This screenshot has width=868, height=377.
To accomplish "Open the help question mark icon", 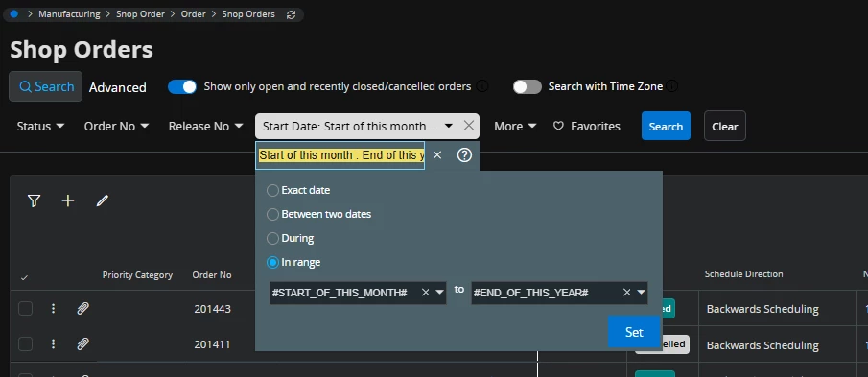I will pyautogui.click(x=464, y=155).
